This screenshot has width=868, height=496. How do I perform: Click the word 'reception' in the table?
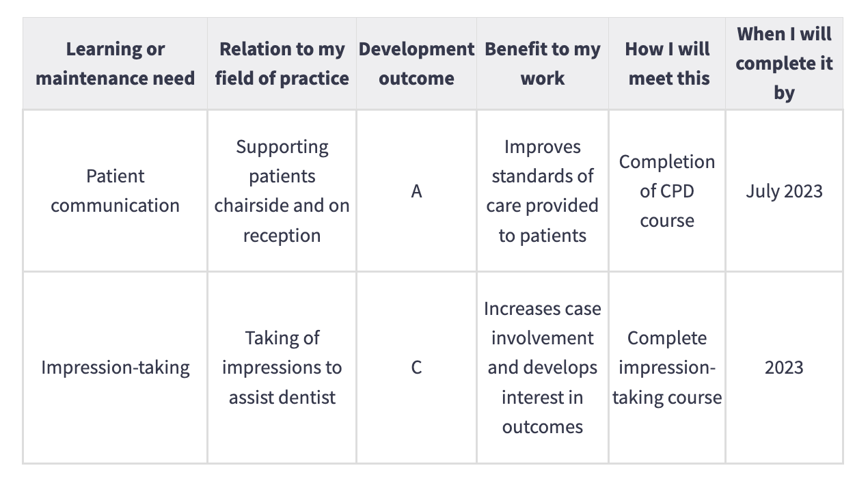coord(282,236)
